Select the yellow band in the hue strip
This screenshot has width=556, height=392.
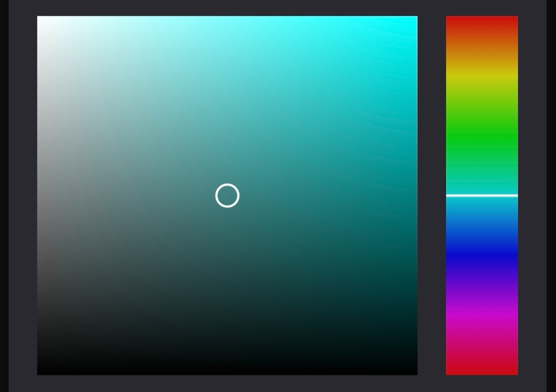[x=482, y=77]
